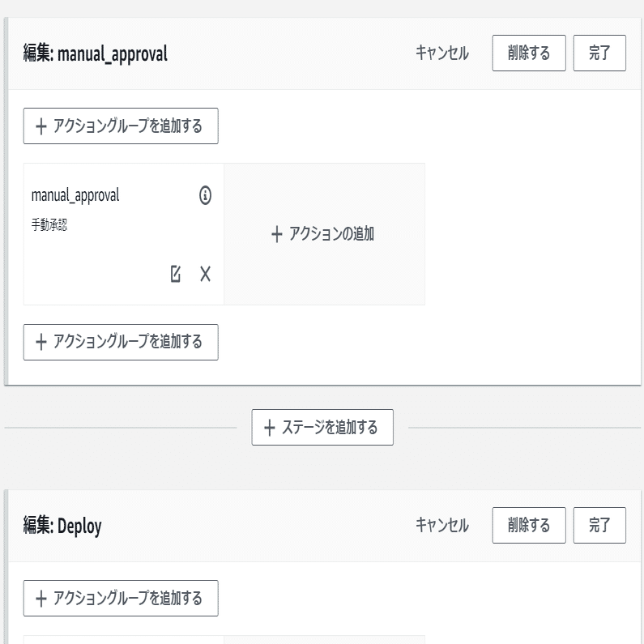Cancel editing the manual_approval stage
The width and height of the screenshot is (644, 644).
[x=441, y=53]
